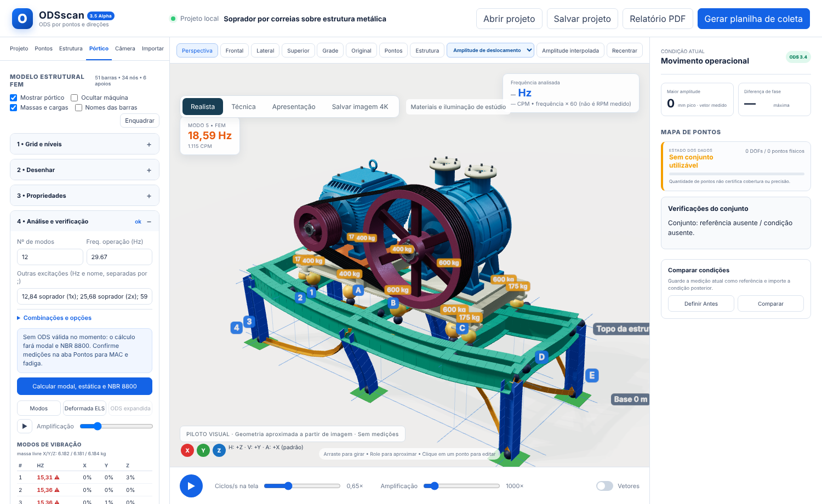The image size is (822, 504).
Task: Click point marker B on the 3D model
Action: pyautogui.click(x=393, y=303)
